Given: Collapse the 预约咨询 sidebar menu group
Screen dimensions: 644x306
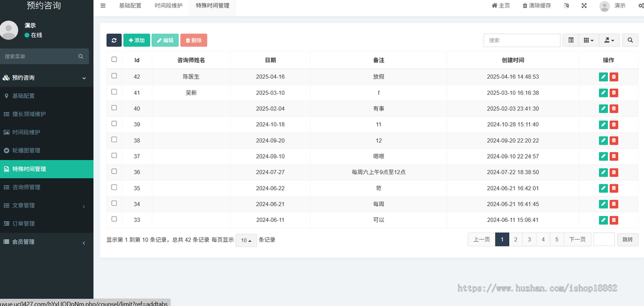Looking at the screenshot, I should (x=47, y=78).
